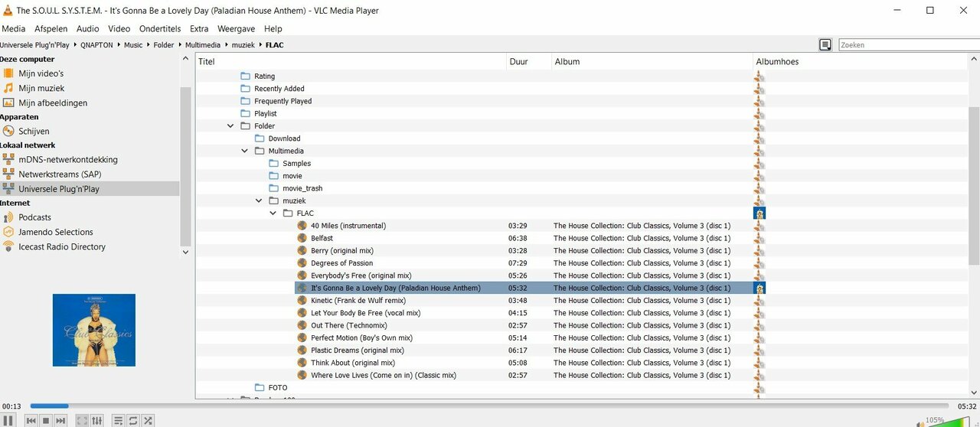Image resolution: width=980 pixels, height=427 pixels.
Task: Click QNAPTON in the breadcrumb path
Action: point(96,45)
